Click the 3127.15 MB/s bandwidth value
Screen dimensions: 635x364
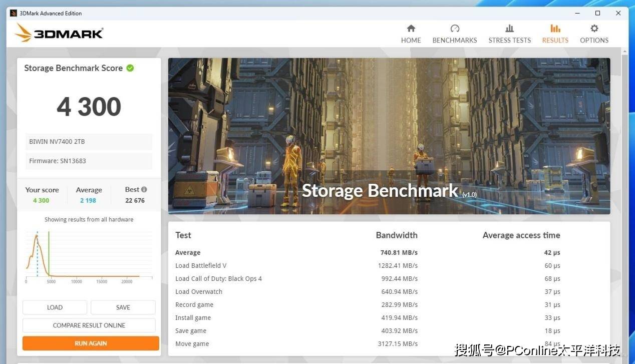[398, 344]
